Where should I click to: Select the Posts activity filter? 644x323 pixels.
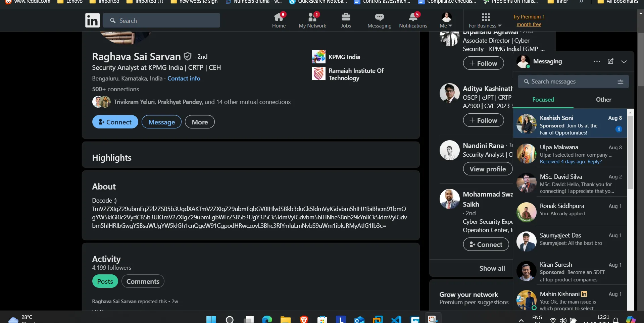105,281
